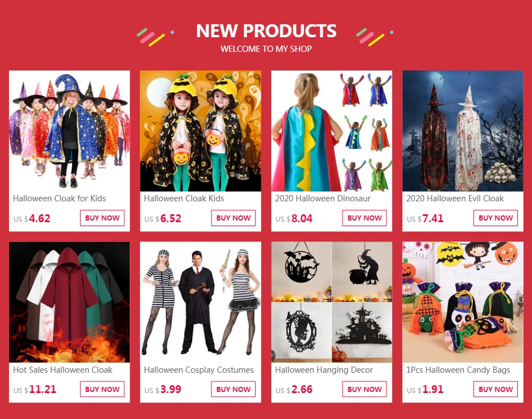Image resolution: width=532 pixels, height=419 pixels.
Task: Click BUY NOW for 1Pcs Halloween Candy Bags
Action: tap(496, 389)
